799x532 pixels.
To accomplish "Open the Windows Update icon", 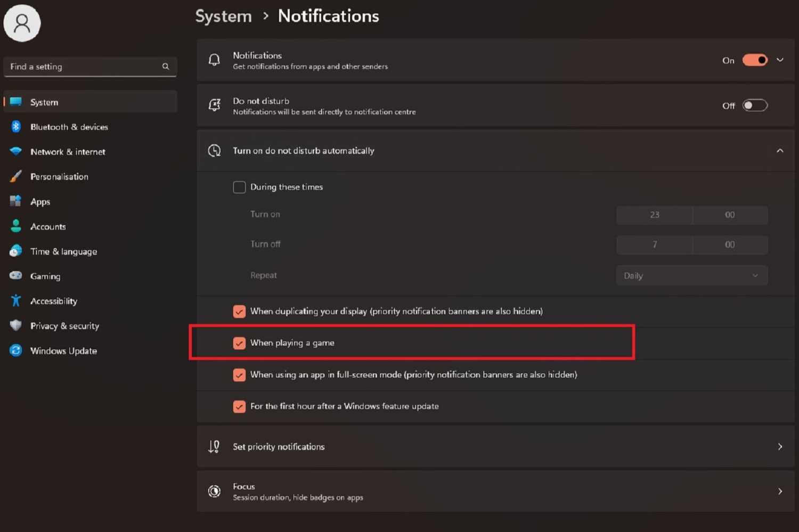I will click(15, 350).
